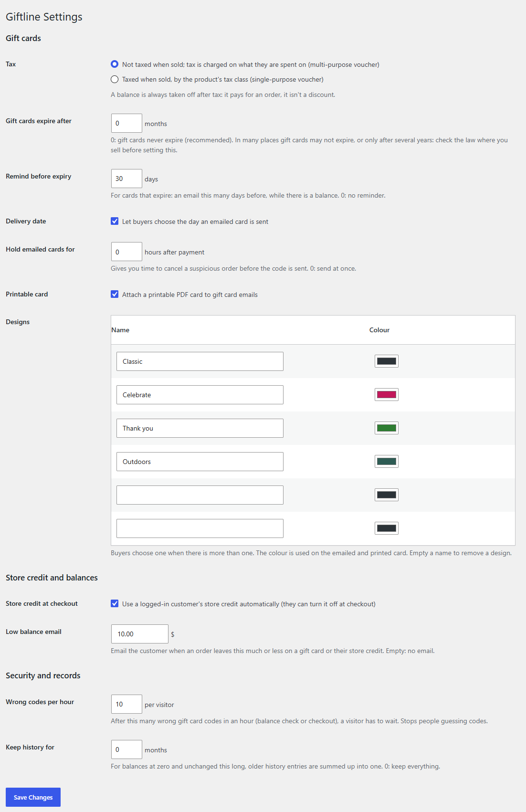Click the fifth (empty) design name field
Viewport: 526px width, 812px height.
[x=200, y=495]
